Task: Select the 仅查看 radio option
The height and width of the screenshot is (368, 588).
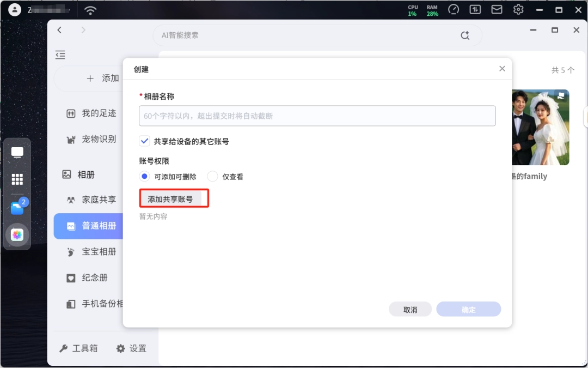Action: click(213, 176)
